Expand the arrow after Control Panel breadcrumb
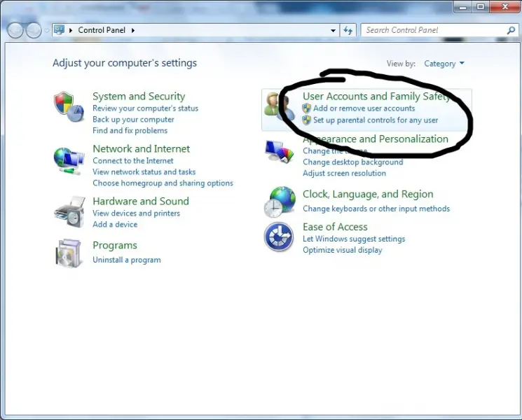The image size is (522, 420). (x=133, y=30)
